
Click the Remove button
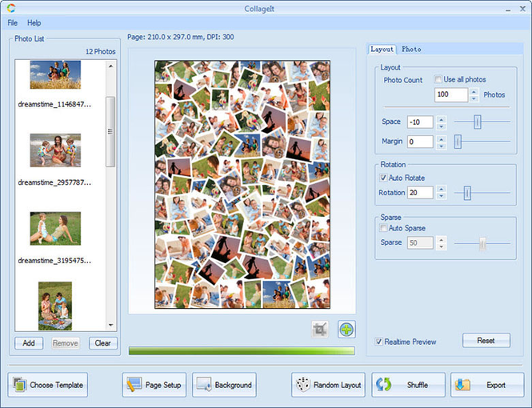65,343
